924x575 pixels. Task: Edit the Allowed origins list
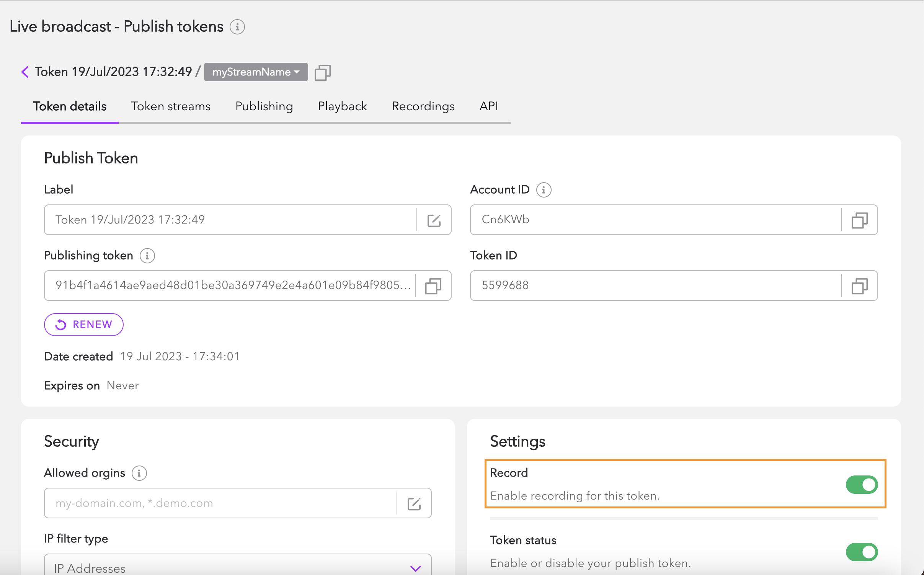click(414, 503)
